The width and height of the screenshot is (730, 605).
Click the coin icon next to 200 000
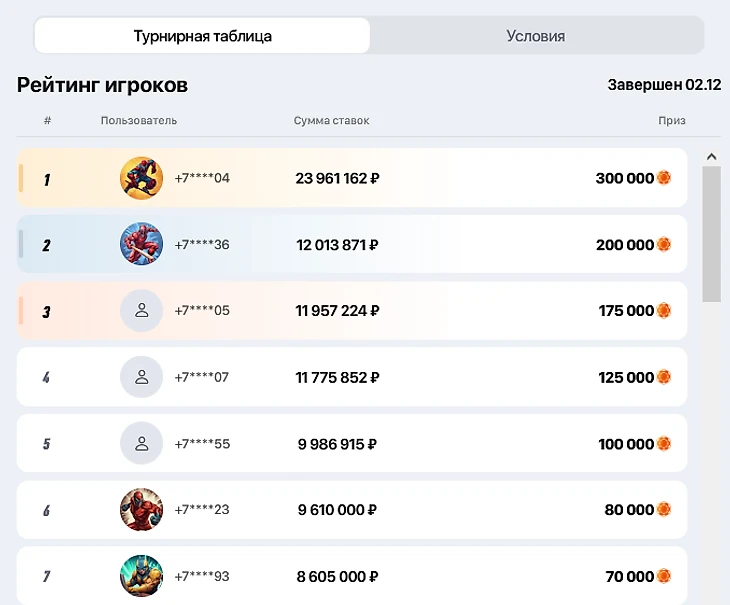(663, 244)
